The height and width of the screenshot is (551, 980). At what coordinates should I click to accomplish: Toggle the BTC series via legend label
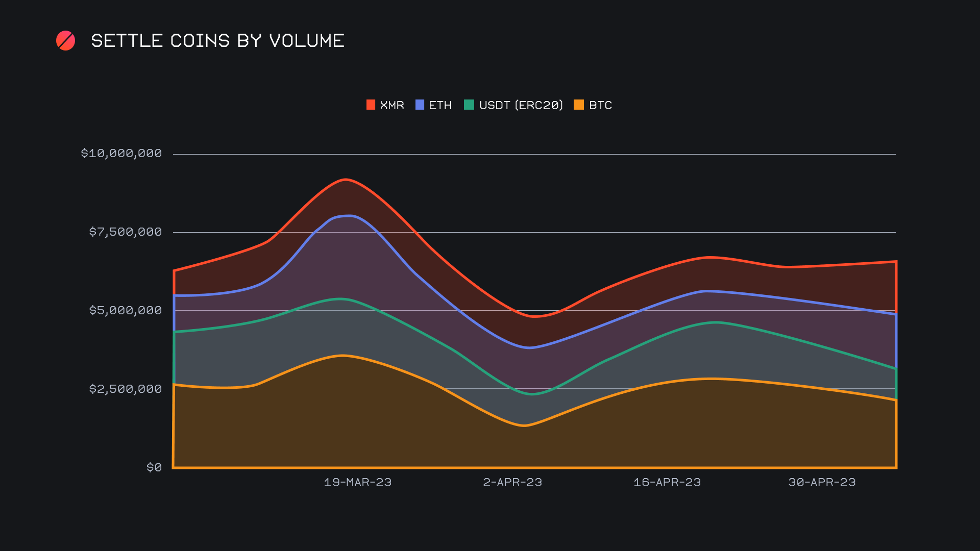600,105
